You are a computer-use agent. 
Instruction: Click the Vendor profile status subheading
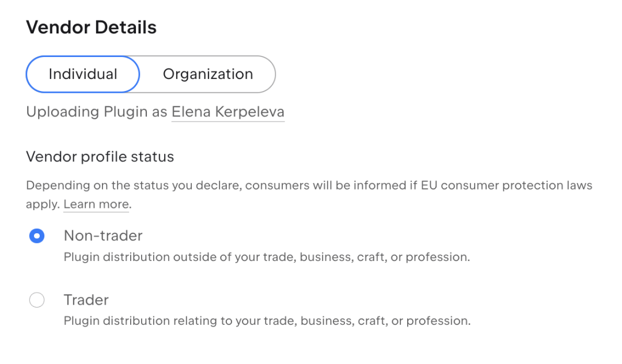click(x=100, y=157)
